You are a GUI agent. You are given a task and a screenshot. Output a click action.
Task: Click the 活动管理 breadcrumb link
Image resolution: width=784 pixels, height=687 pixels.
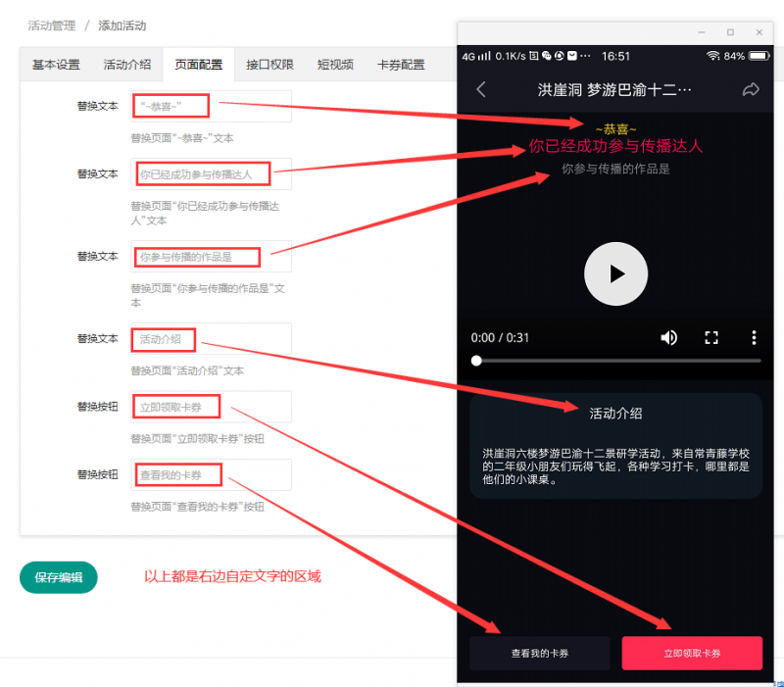51,25
